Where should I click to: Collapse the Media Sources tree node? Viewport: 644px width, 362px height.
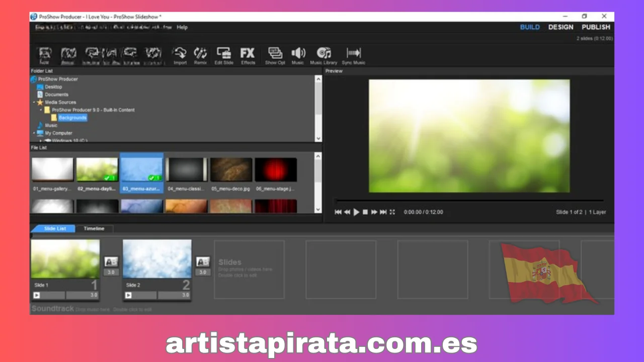coord(34,102)
